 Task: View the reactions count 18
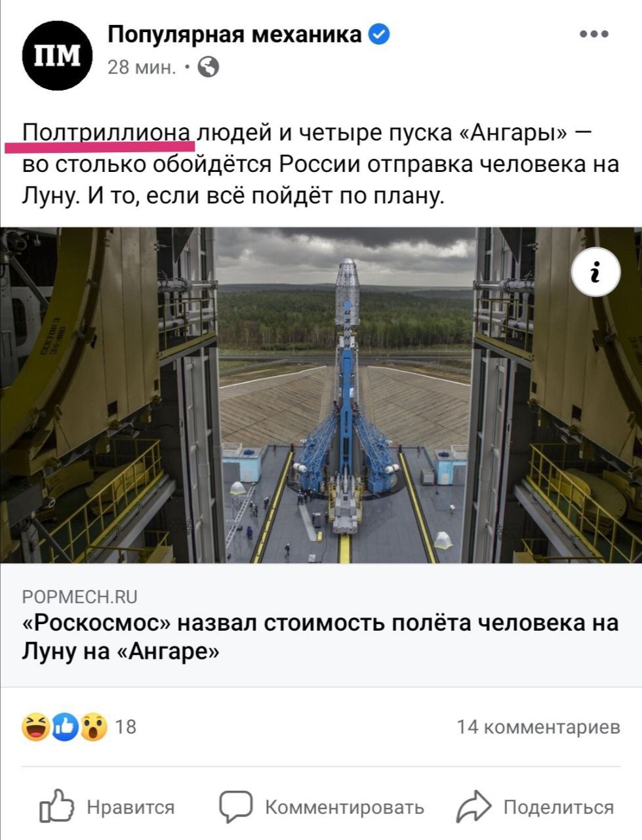126,727
